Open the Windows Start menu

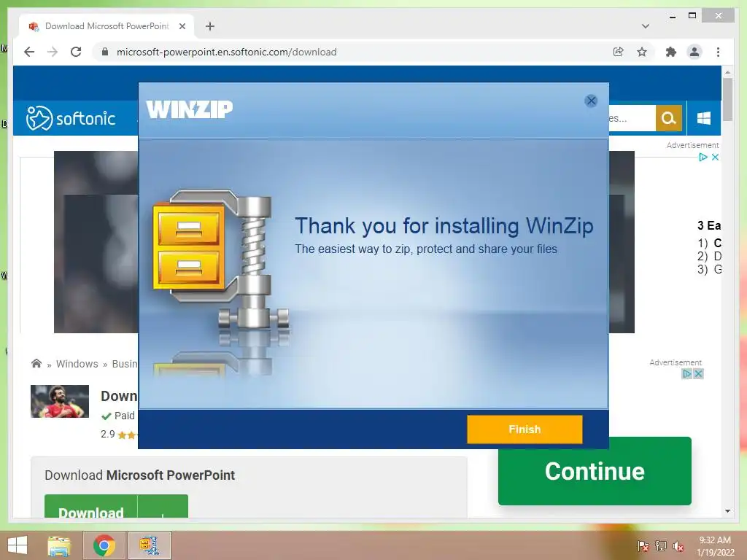tap(18, 545)
